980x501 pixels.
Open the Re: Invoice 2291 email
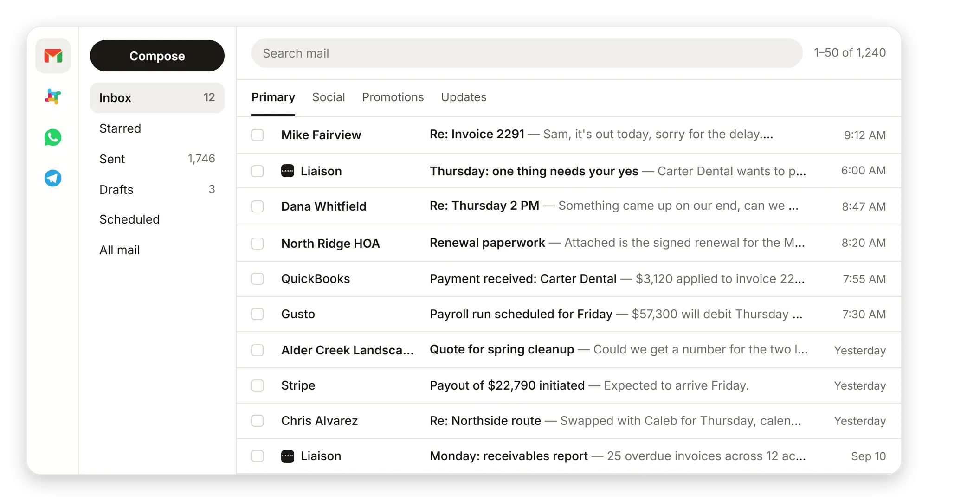(x=568, y=135)
